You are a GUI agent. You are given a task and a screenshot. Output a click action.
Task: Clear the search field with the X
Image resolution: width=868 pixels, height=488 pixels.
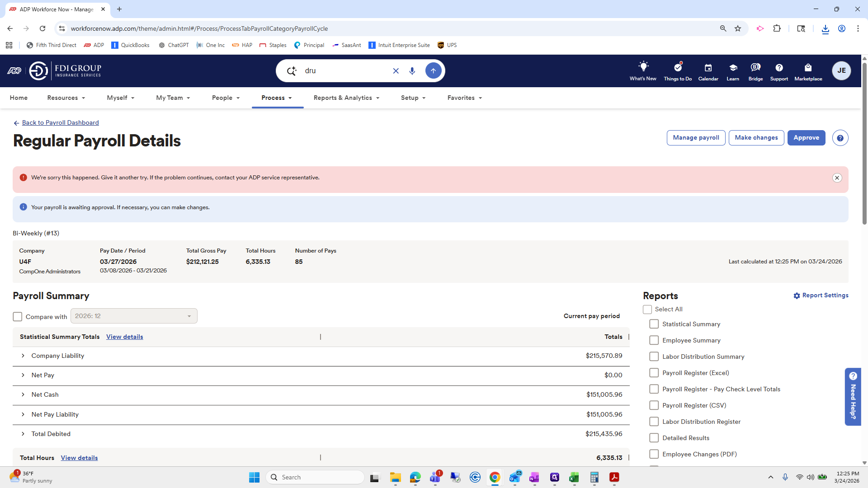396,71
